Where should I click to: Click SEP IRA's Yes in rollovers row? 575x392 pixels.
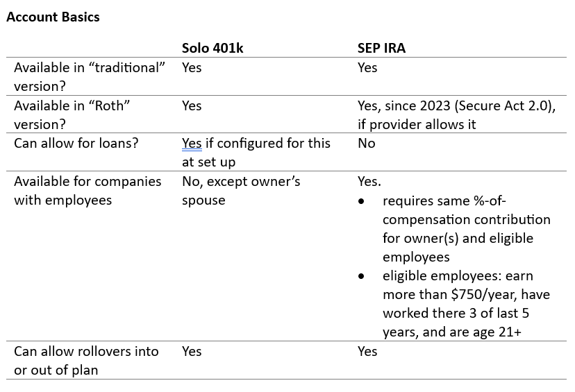click(x=367, y=351)
